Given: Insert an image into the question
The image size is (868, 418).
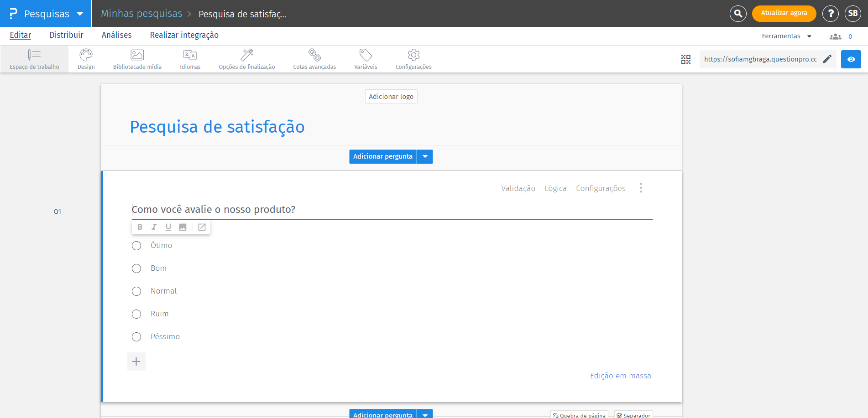Looking at the screenshot, I should pos(183,227).
